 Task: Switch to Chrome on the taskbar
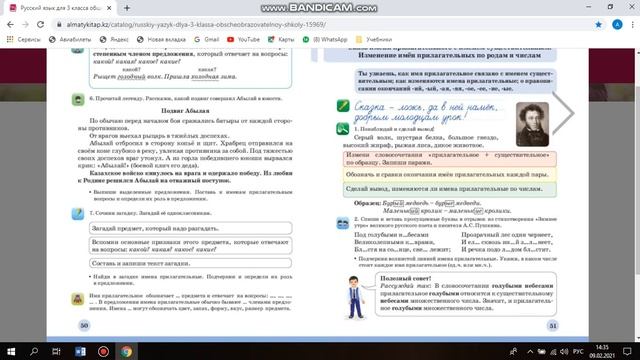coord(127,351)
